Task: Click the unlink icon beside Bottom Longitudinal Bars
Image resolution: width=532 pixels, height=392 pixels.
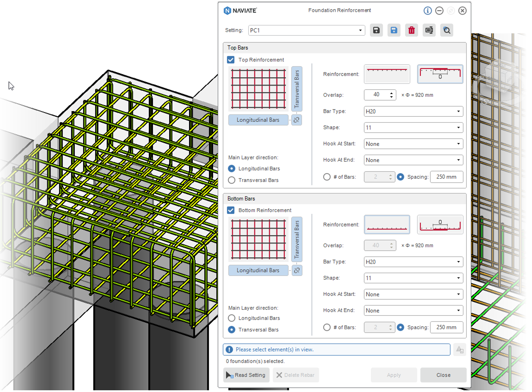Action: pos(297,270)
